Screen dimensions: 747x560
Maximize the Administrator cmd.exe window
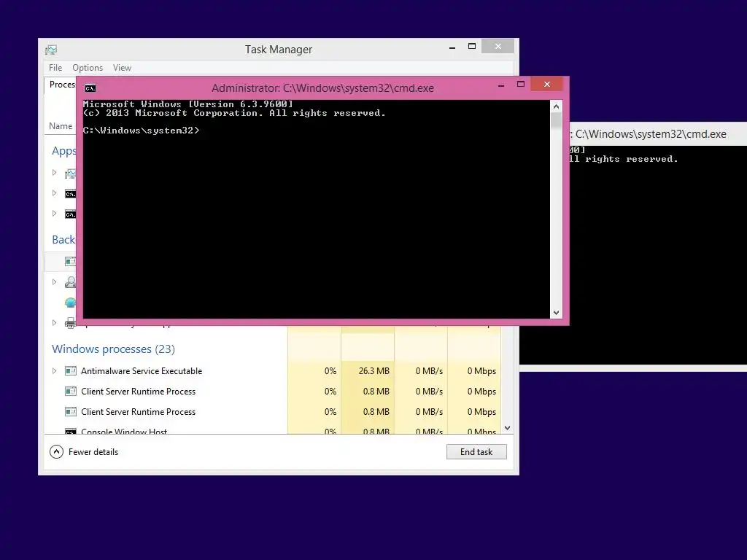(521, 85)
